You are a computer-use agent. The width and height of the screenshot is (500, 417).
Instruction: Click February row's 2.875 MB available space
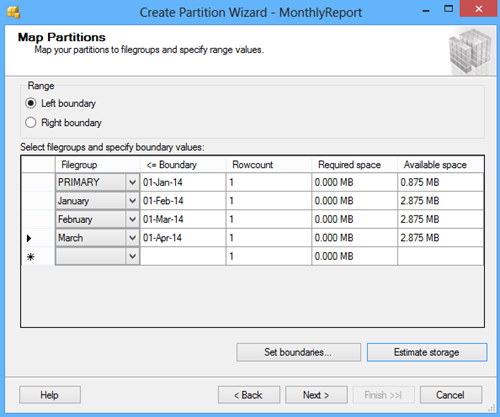[440, 219]
